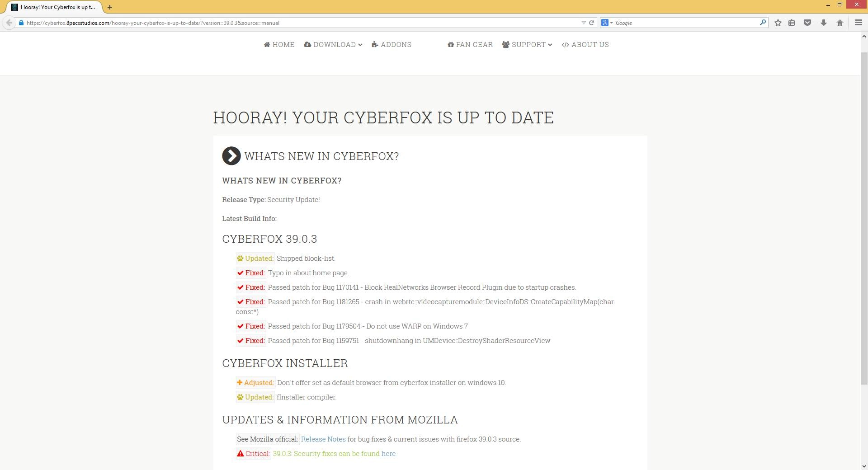Click the browser back arrow button
This screenshot has width=868, height=470.
(x=9, y=23)
